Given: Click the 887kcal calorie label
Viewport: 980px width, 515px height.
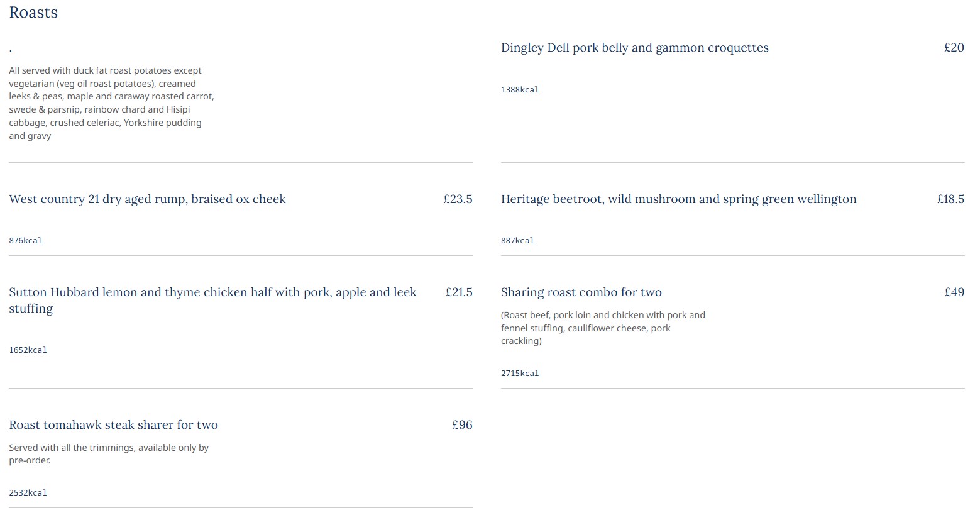Looking at the screenshot, I should (517, 241).
